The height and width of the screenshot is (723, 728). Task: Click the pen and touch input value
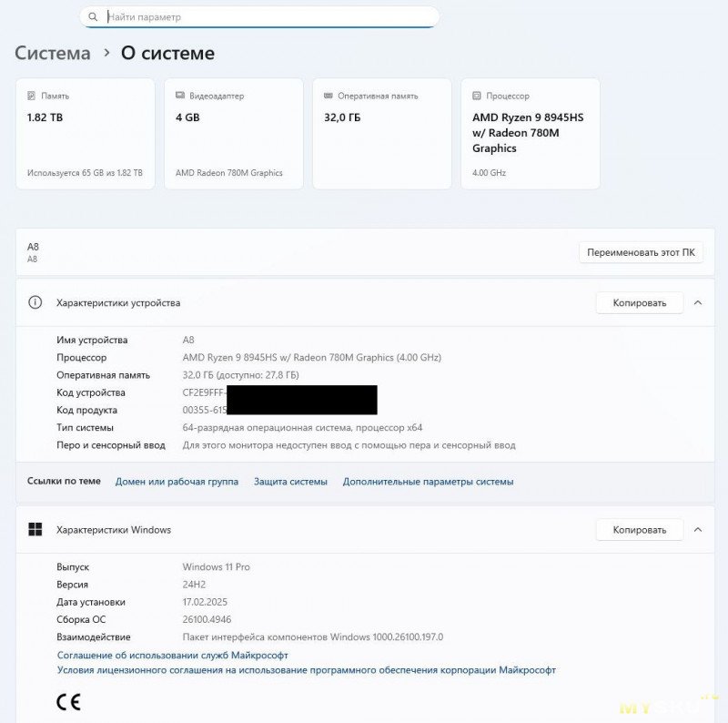[x=349, y=445]
